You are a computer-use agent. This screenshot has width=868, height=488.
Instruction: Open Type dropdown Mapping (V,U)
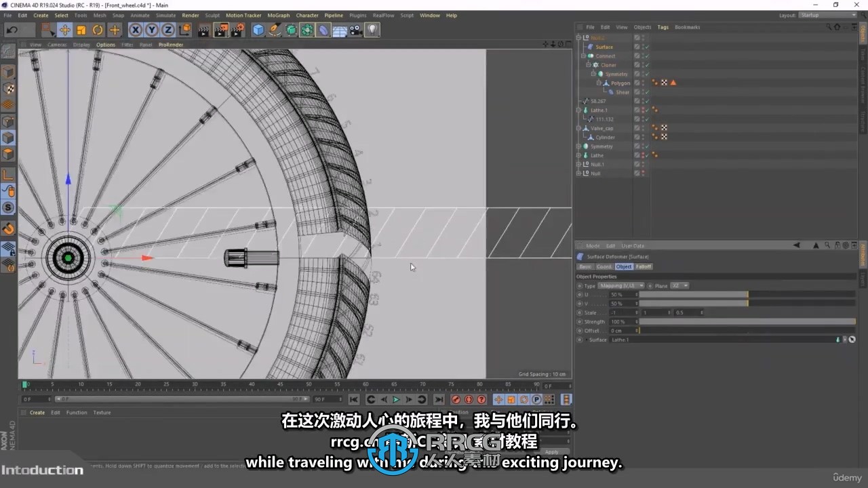(x=621, y=286)
